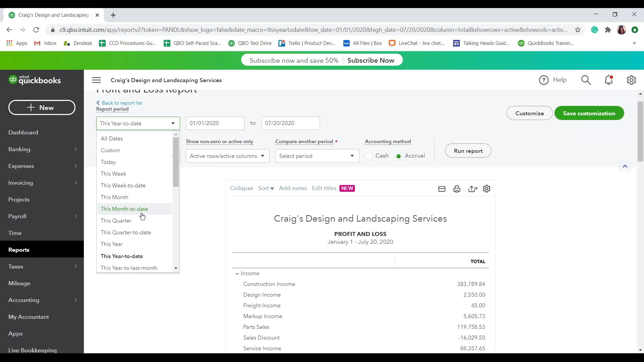Open a new browser tab

point(113,15)
